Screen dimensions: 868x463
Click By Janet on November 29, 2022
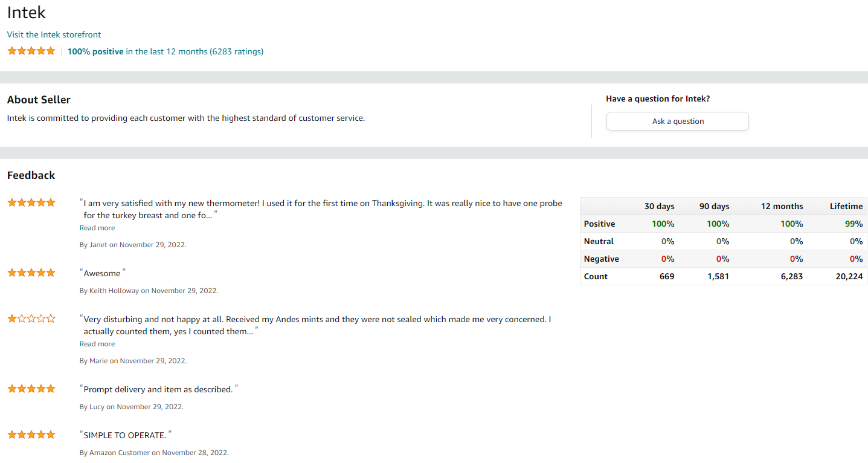coord(133,245)
